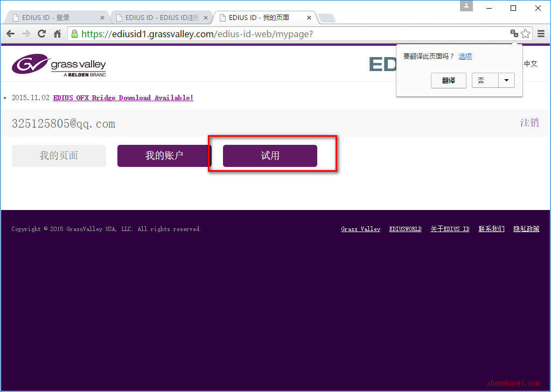Screen dimensions: 551x392
Task: Close the browser window
Action: pos(538,8)
